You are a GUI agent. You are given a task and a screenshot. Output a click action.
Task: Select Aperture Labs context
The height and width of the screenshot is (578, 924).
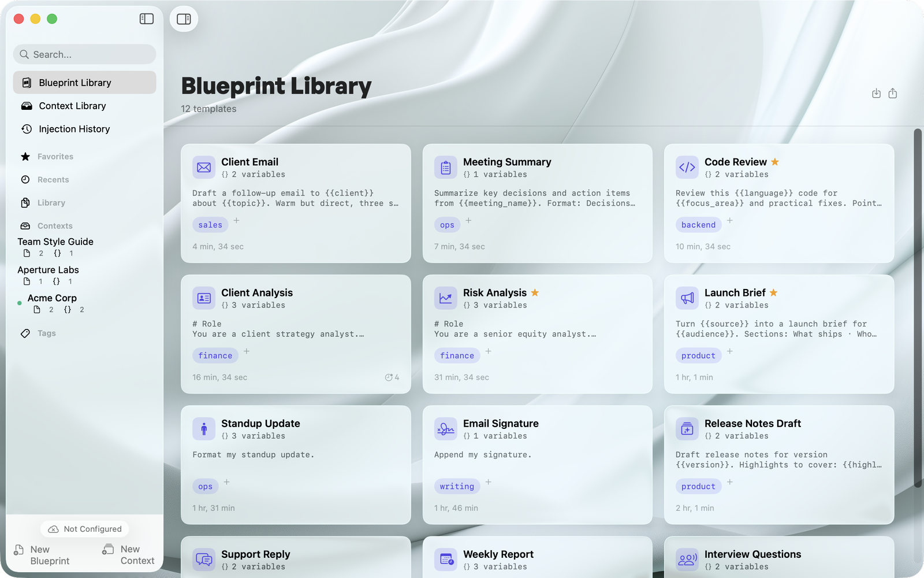tap(48, 270)
